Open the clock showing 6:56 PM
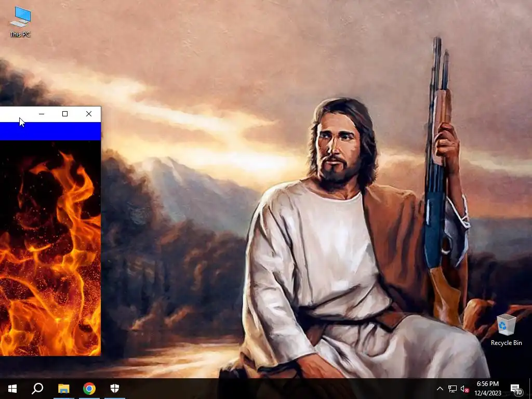Viewport: 532px width, 399px height. point(487,389)
